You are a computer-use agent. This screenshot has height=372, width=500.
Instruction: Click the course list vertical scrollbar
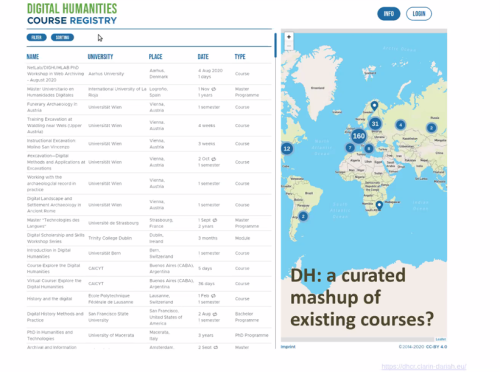point(275,45)
